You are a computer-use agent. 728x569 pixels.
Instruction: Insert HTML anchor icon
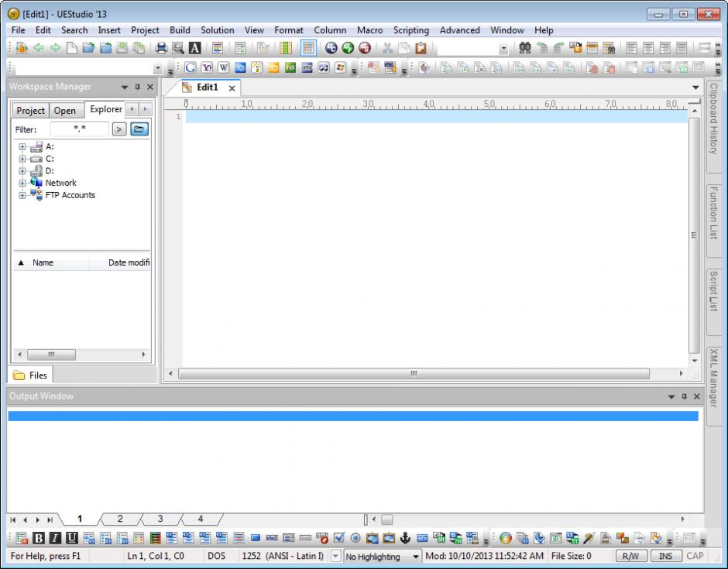(x=405, y=538)
